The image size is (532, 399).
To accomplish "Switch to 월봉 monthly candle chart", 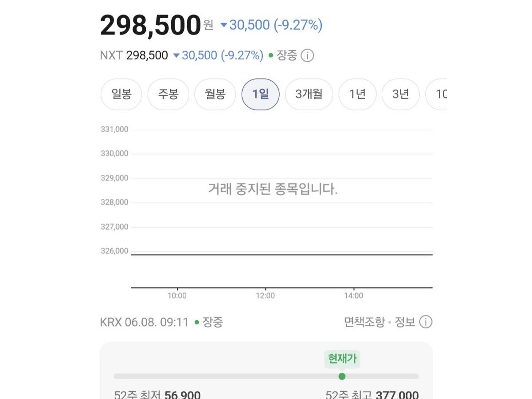I will [215, 94].
